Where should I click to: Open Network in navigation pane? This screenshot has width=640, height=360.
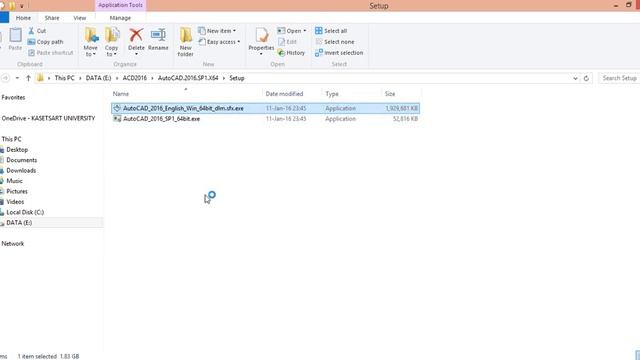[x=13, y=244]
